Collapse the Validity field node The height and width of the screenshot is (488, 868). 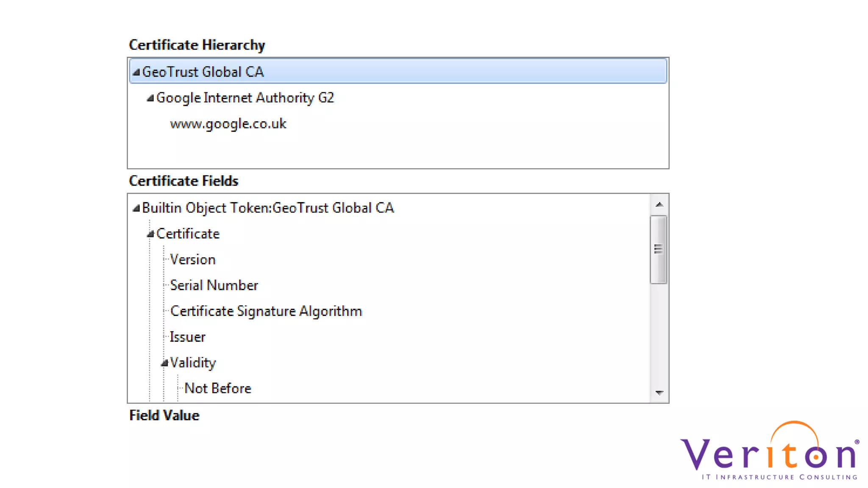click(x=164, y=363)
